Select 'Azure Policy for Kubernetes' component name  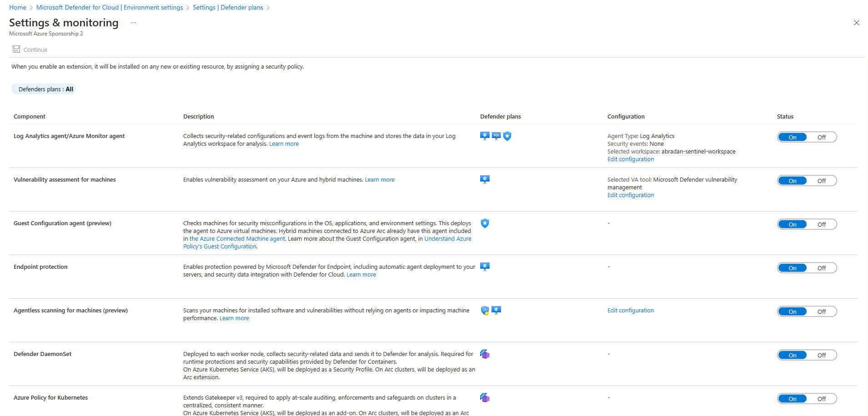pos(51,397)
